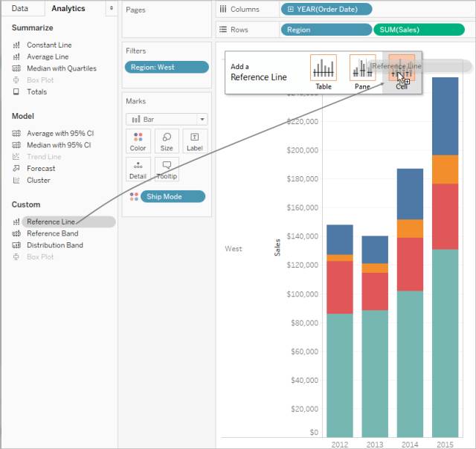The width and height of the screenshot is (476, 449).
Task: Select Distribution Band under Custom
Action: (x=55, y=245)
